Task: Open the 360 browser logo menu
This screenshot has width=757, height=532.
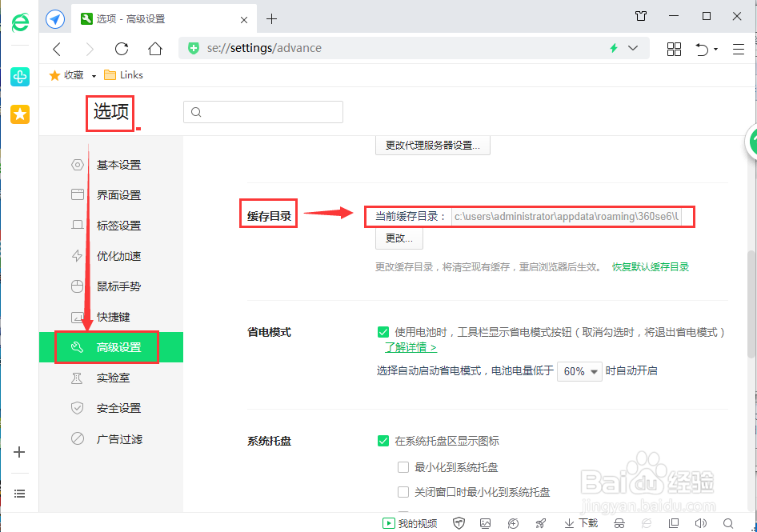Action: (19, 21)
